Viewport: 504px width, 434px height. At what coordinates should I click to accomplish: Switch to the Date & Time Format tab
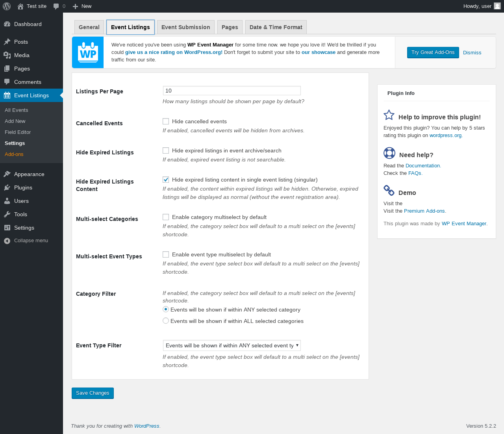coord(276,27)
